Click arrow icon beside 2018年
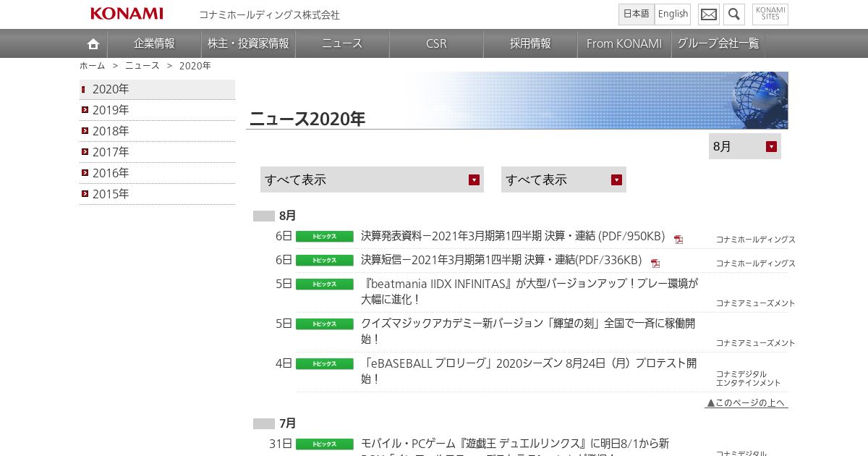 click(85, 131)
